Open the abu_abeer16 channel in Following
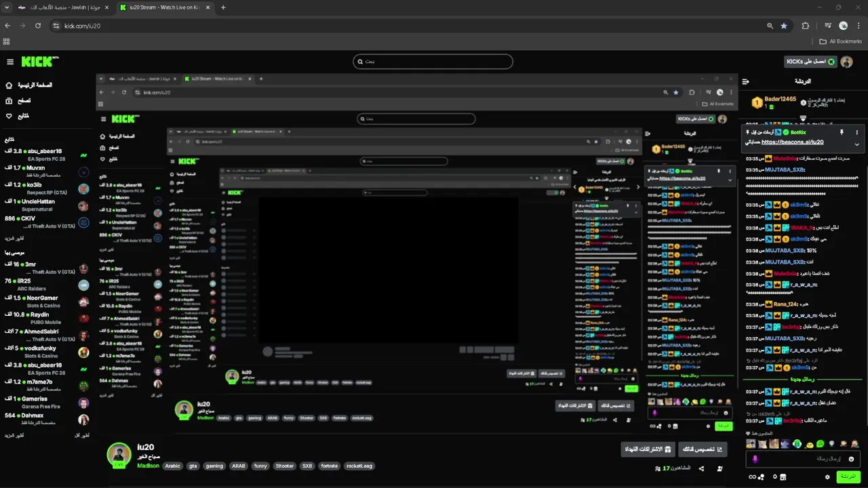Image resolution: width=868 pixels, height=488 pixels. pos(46,155)
